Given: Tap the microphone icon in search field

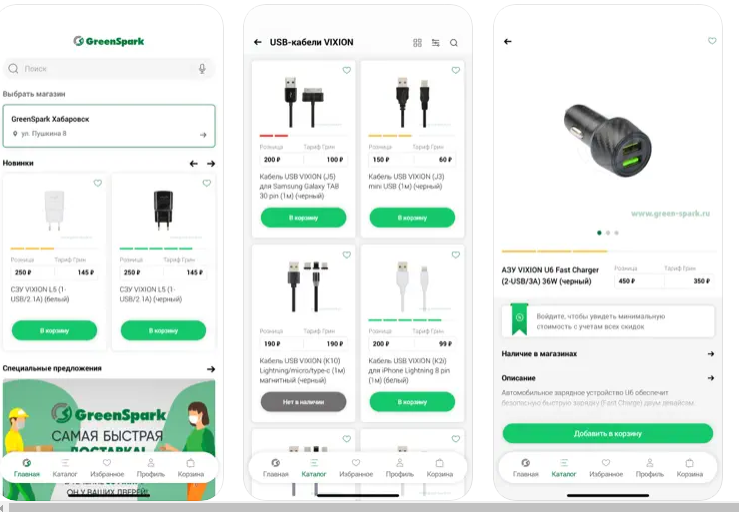Looking at the screenshot, I should (202, 69).
